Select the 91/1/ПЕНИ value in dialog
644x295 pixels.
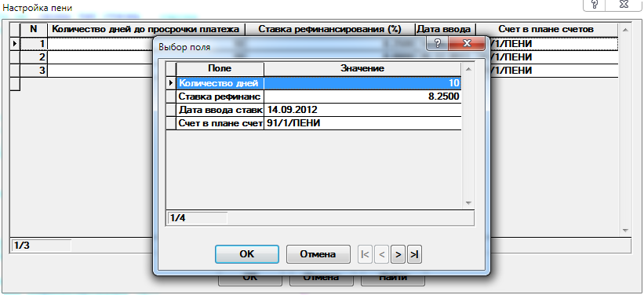pyautogui.click(x=362, y=123)
